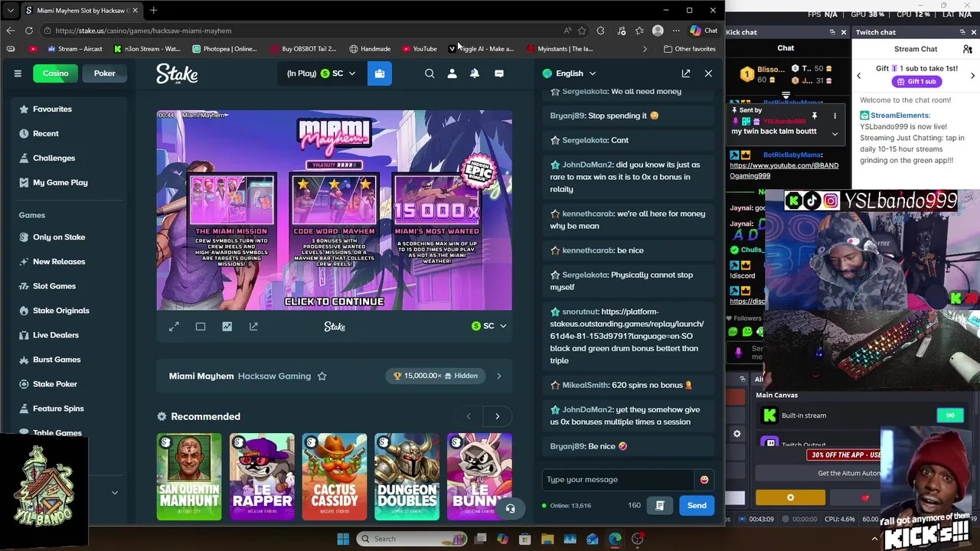Open English language dropdown
The image size is (980, 551).
pos(570,73)
